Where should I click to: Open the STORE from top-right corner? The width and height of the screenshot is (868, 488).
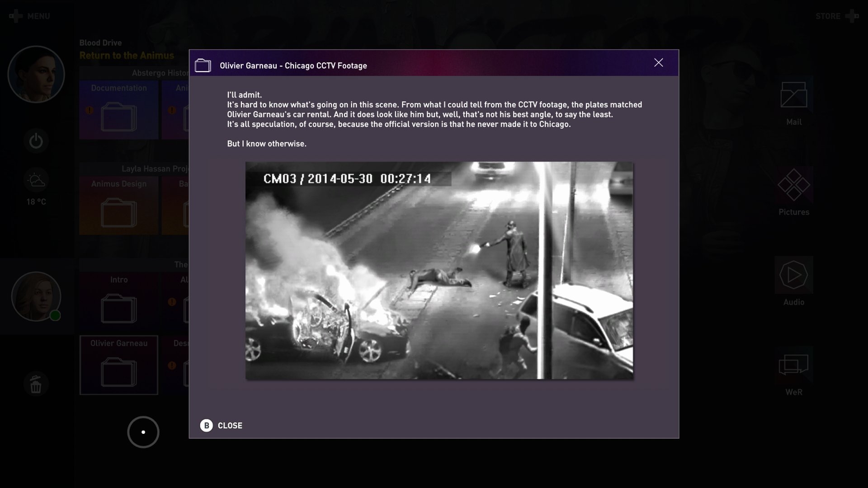click(827, 16)
